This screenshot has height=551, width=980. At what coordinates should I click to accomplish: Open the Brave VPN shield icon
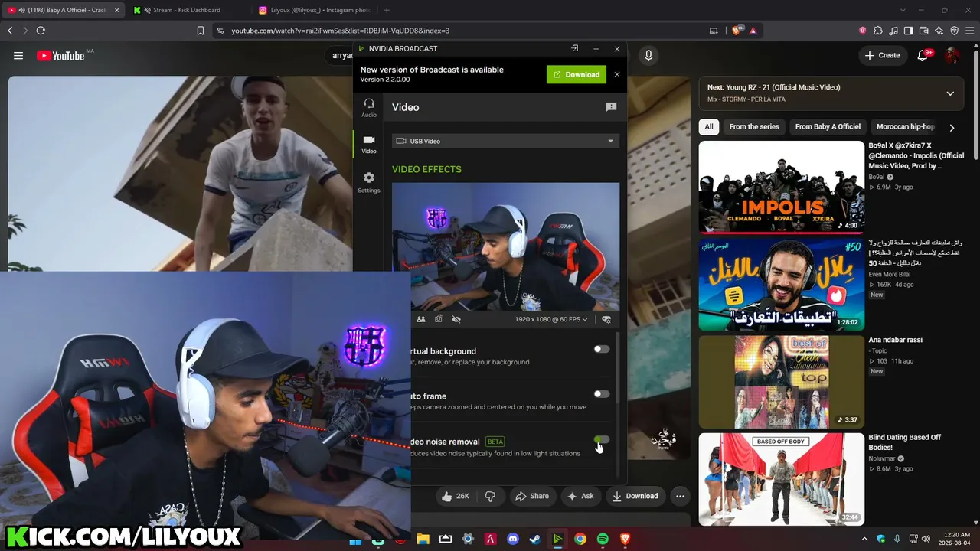point(955,31)
